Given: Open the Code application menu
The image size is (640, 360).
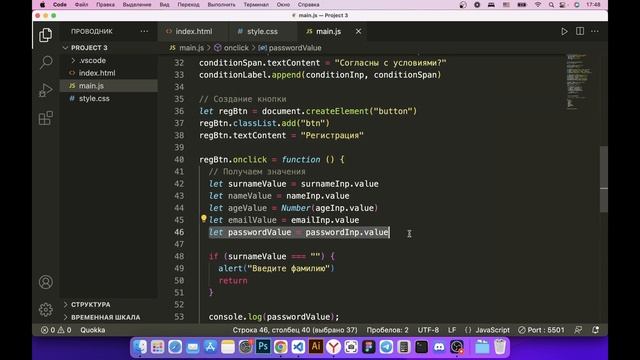Looking at the screenshot, I should [60, 5].
